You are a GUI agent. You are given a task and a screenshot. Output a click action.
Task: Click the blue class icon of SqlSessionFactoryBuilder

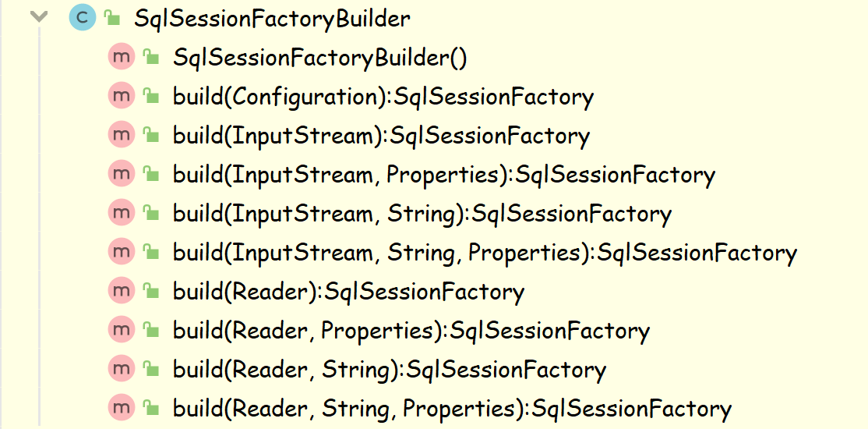coord(82,17)
